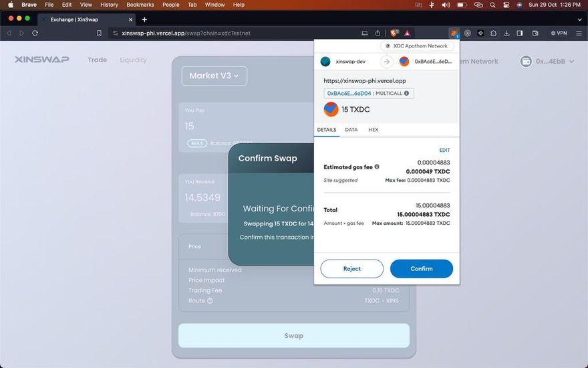Click the https://xinswap-phi.vercel.app origin text
588x368 pixels.
pyautogui.click(x=365, y=81)
